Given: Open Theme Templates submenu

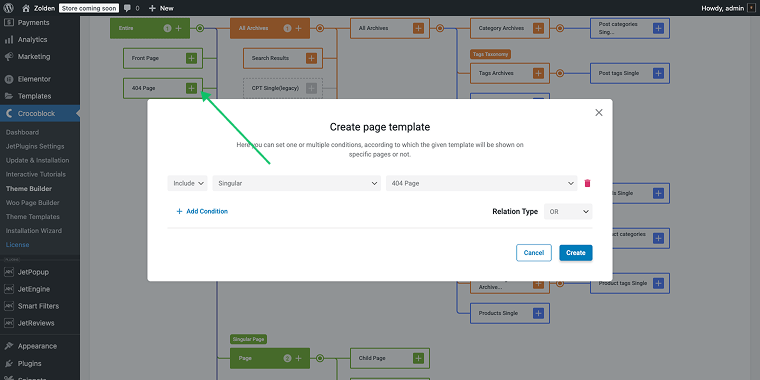Looking at the screenshot, I should pyautogui.click(x=32, y=217).
